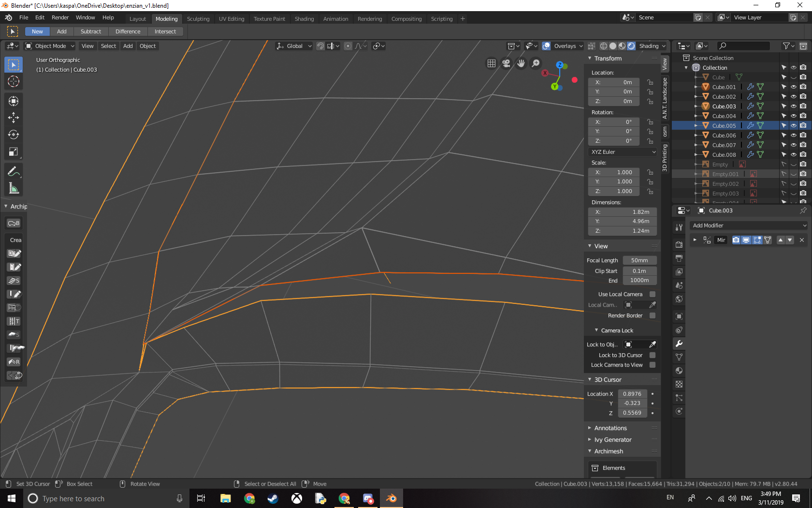Move Mirror modifier up in stack
Image resolution: width=812 pixels, height=508 pixels.
[781, 240]
